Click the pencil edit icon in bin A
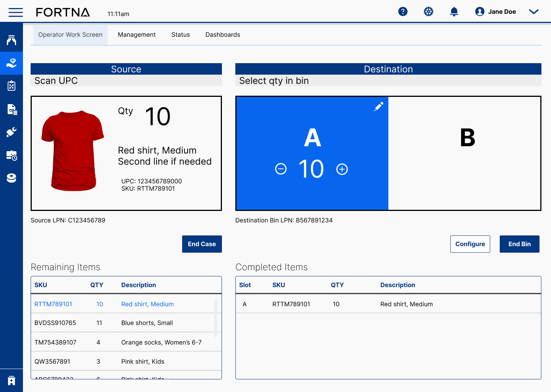Screen dimensions: 551x392 tap(379, 106)
